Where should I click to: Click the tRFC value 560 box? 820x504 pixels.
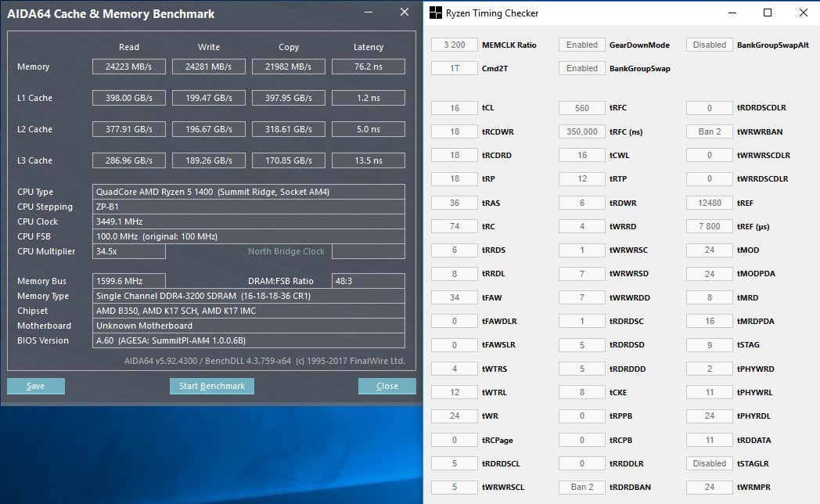pyautogui.click(x=582, y=108)
